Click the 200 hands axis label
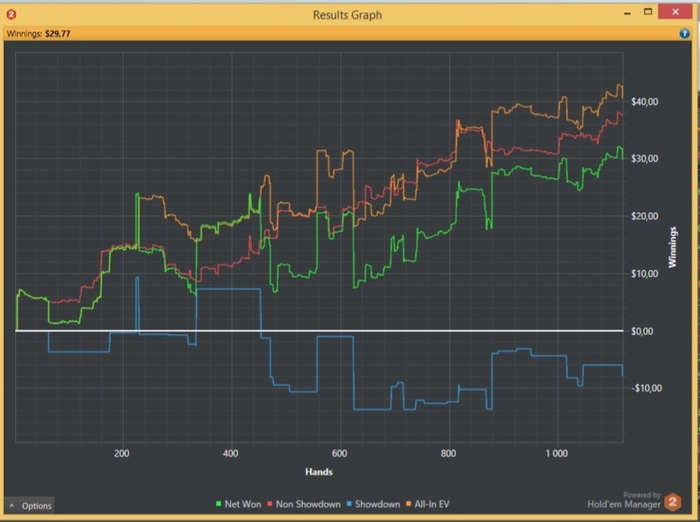The width and height of the screenshot is (700, 522). 121,454
